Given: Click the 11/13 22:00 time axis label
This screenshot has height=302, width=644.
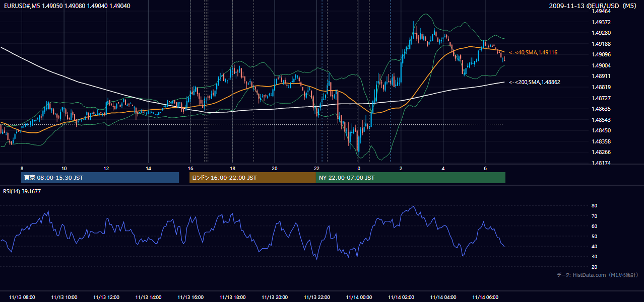Looking at the screenshot, I should (x=316, y=297).
